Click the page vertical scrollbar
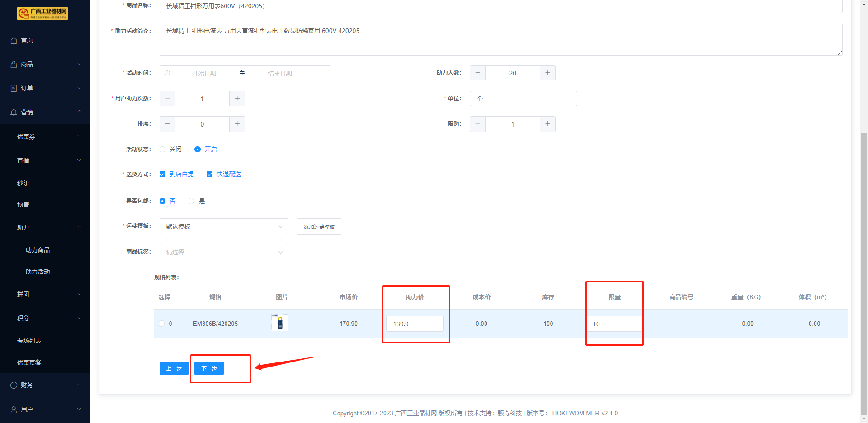 (864, 271)
